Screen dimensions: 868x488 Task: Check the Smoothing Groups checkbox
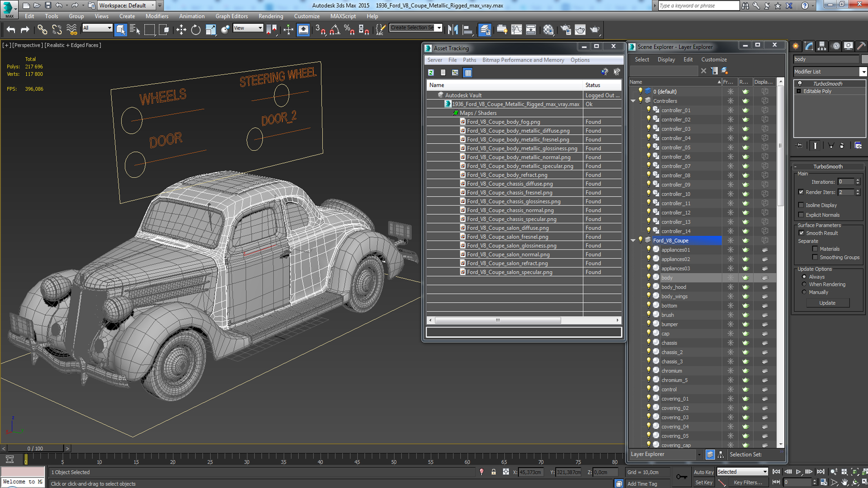point(815,258)
